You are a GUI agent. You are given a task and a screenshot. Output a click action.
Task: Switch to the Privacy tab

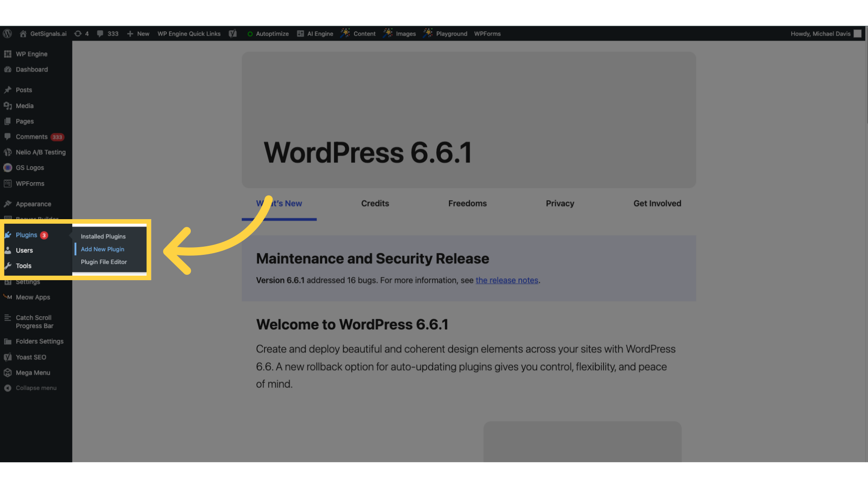pyautogui.click(x=560, y=203)
